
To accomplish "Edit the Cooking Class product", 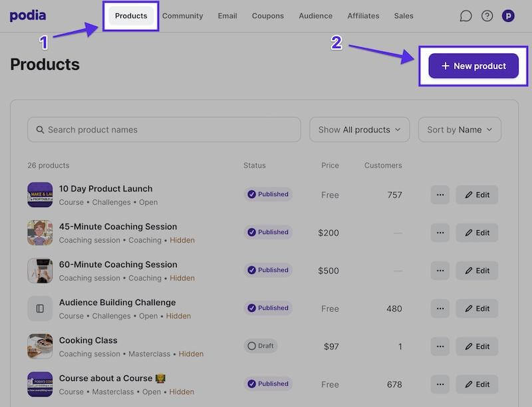I will [x=477, y=346].
